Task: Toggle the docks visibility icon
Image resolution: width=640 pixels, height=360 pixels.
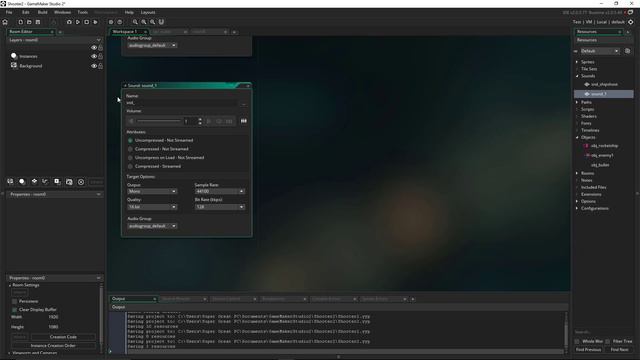Action: click(161, 22)
